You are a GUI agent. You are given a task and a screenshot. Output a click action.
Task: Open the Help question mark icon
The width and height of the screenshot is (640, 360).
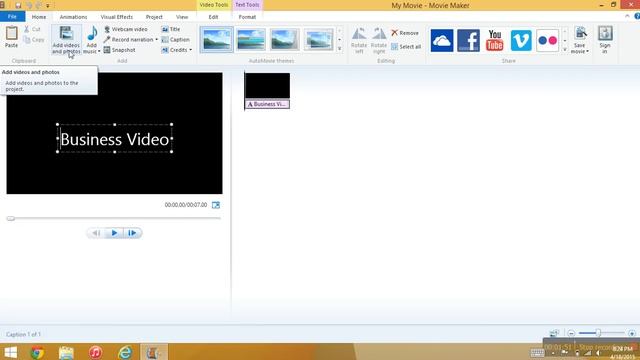(637, 16)
